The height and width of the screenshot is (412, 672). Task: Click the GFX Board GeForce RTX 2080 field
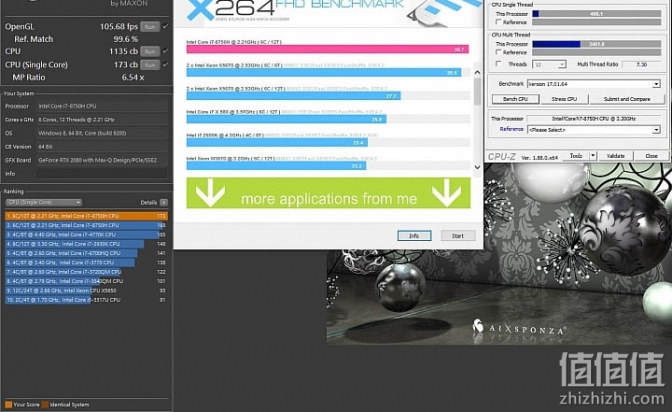[x=102, y=160]
